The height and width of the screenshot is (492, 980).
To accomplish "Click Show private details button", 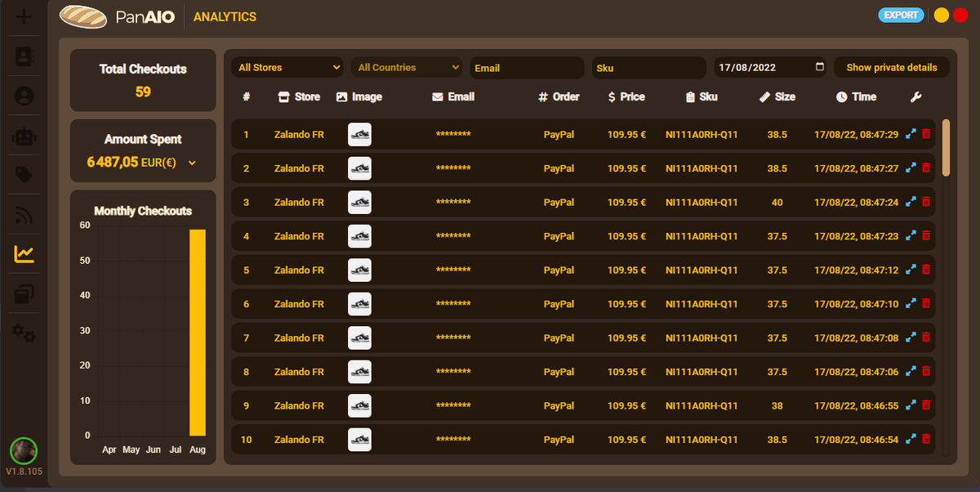I will [892, 68].
